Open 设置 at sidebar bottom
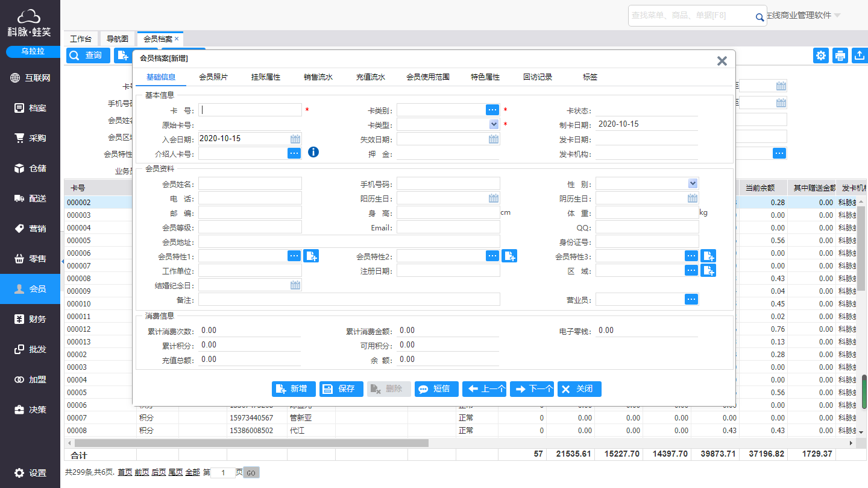 (x=30, y=473)
